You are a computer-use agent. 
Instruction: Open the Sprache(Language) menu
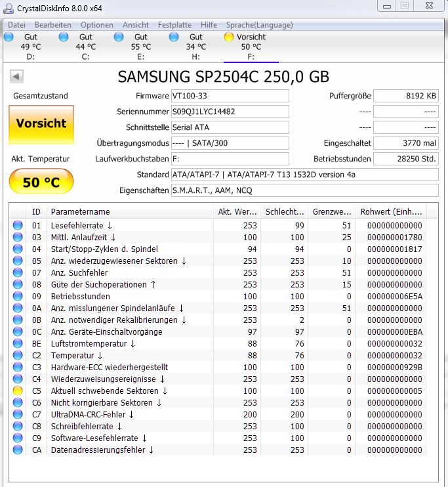coord(260,25)
